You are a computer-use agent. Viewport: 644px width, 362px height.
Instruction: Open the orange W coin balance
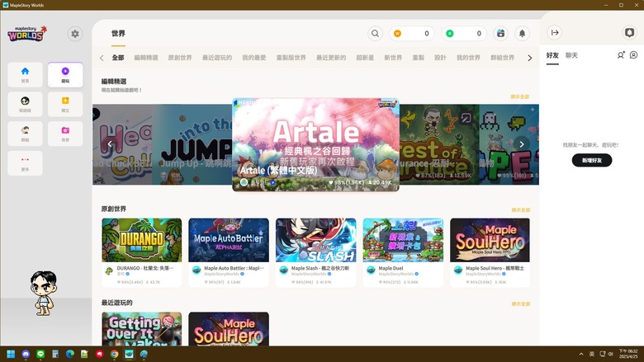pyautogui.click(x=411, y=34)
